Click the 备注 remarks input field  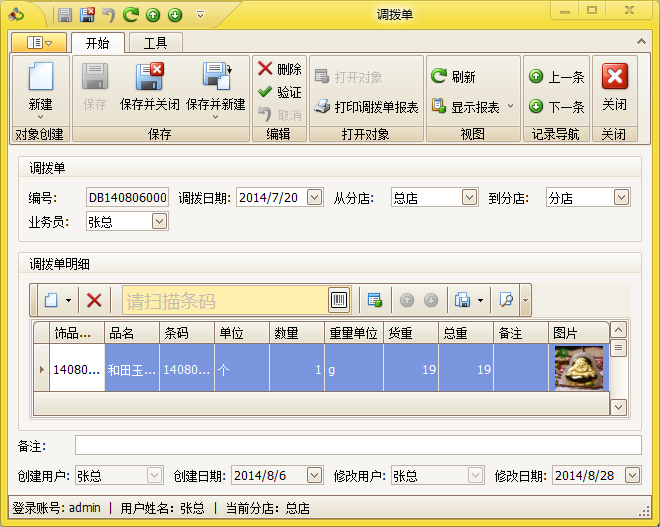[x=358, y=445]
